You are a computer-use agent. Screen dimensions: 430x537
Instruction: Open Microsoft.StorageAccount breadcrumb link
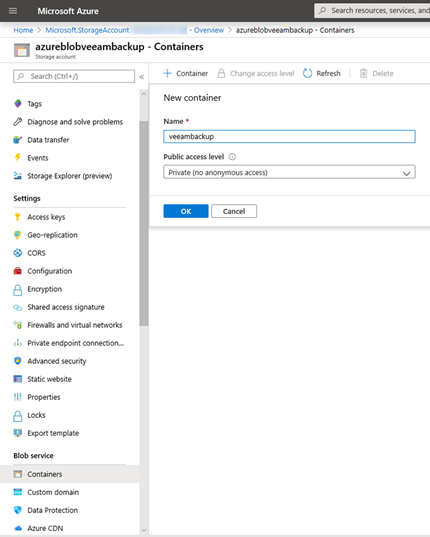click(x=87, y=30)
